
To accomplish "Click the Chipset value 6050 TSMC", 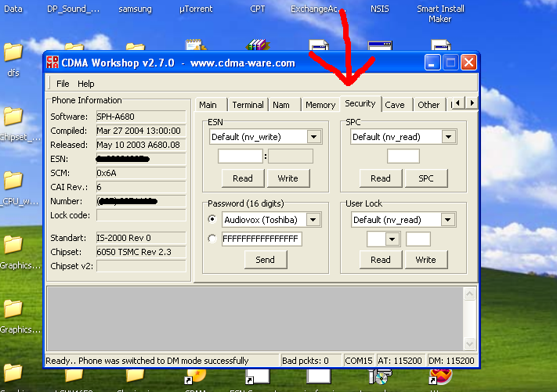I will (x=141, y=252).
